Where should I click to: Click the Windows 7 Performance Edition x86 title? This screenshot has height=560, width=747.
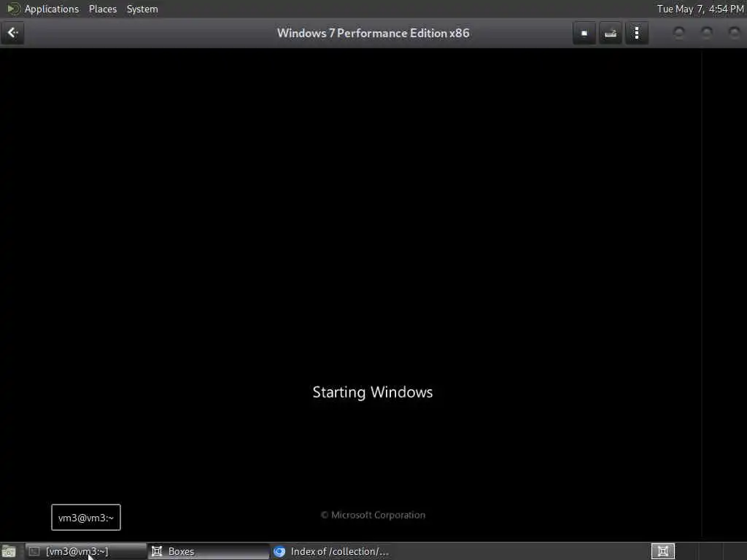pyautogui.click(x=373, y=34)
